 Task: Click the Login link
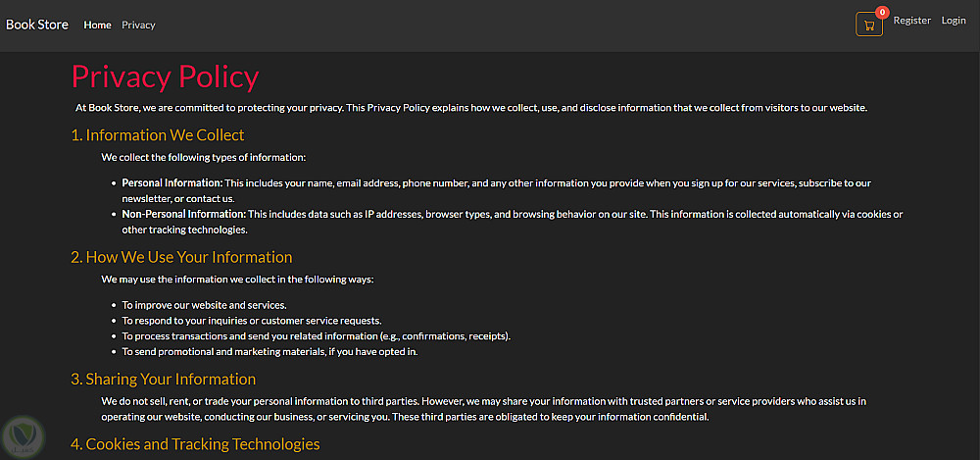pyautogui.click(x=954, y=21)
